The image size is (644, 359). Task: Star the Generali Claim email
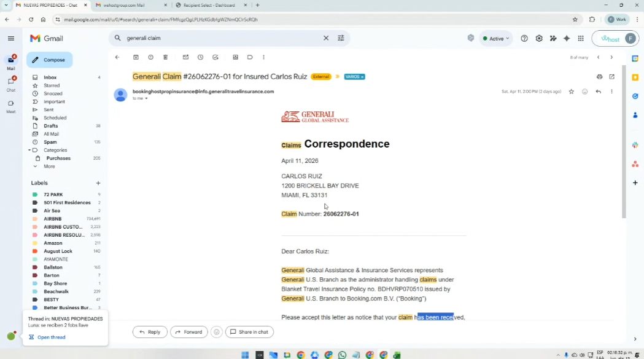coord(572,92)
